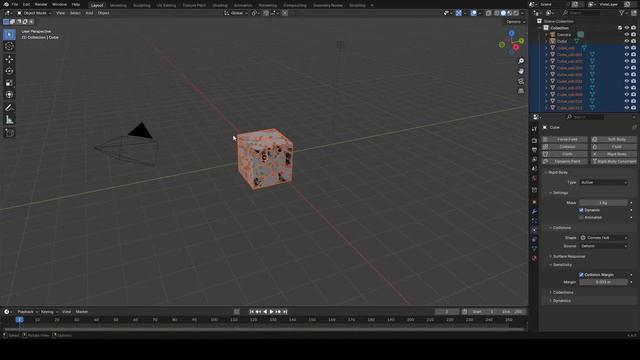Switch to the Modeling workspace tab

pos(118,5)
